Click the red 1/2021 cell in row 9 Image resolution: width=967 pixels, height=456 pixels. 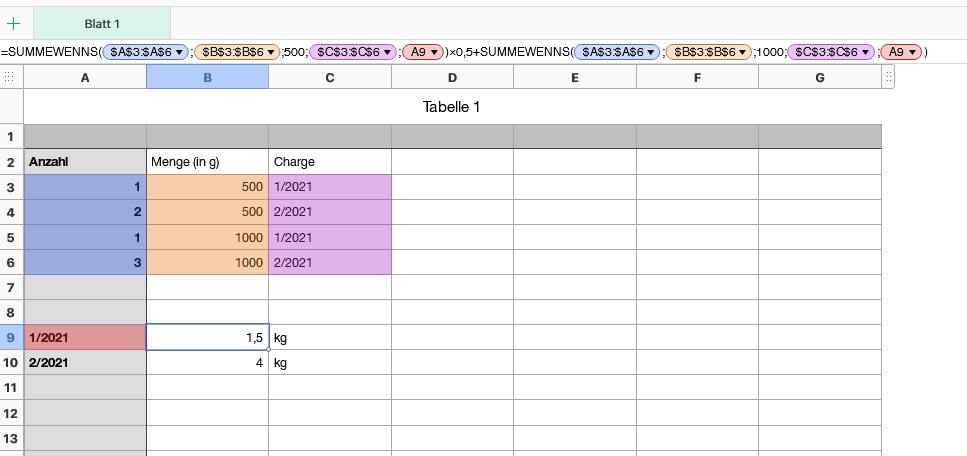pyautogui.click(x=85, y=338)
